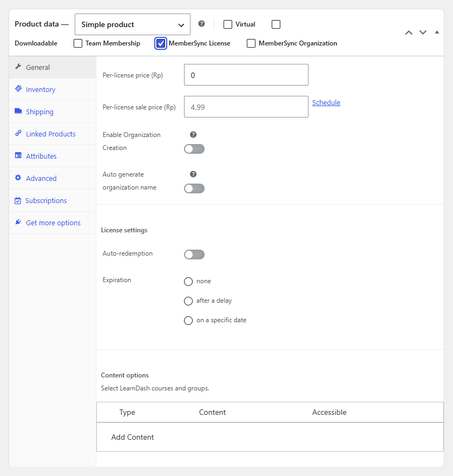Image resolution: width=453 pixels, height=476 pixels.
Task: Open the Shipping tab
Action: [x=52, y=112]
